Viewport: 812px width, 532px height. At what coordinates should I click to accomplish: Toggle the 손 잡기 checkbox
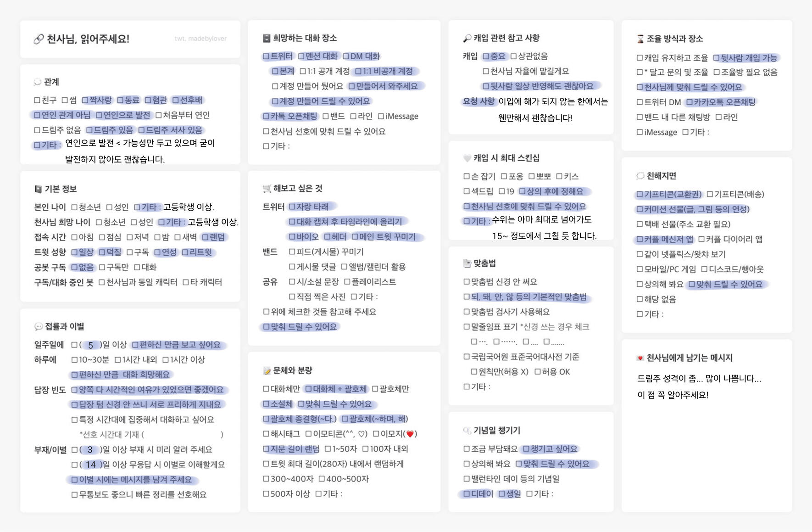pos(467,176)
